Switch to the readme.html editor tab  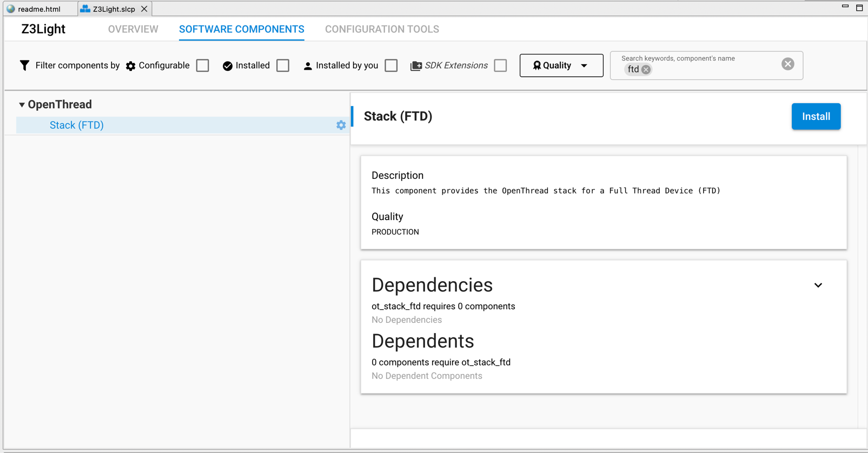tap(39, 9)
